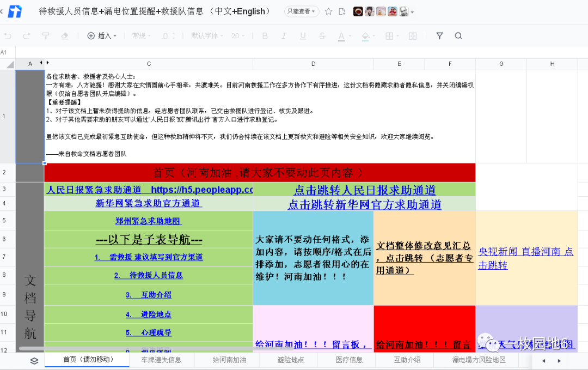
Task: Select the format painter tool
Action: click(46, 35)
